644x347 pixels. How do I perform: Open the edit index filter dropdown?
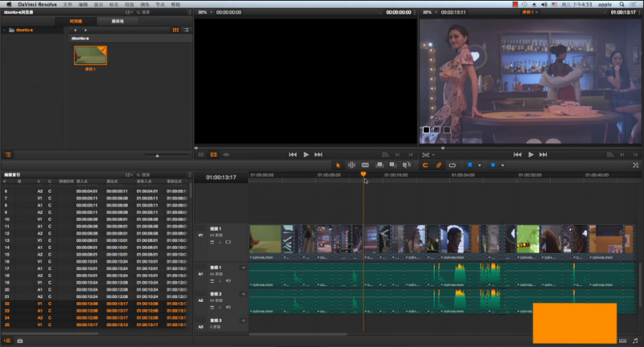[x=129, y=175]
